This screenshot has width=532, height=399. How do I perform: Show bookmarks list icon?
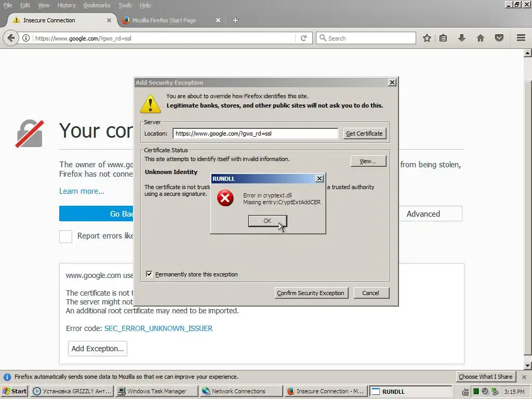coord(443,38)
